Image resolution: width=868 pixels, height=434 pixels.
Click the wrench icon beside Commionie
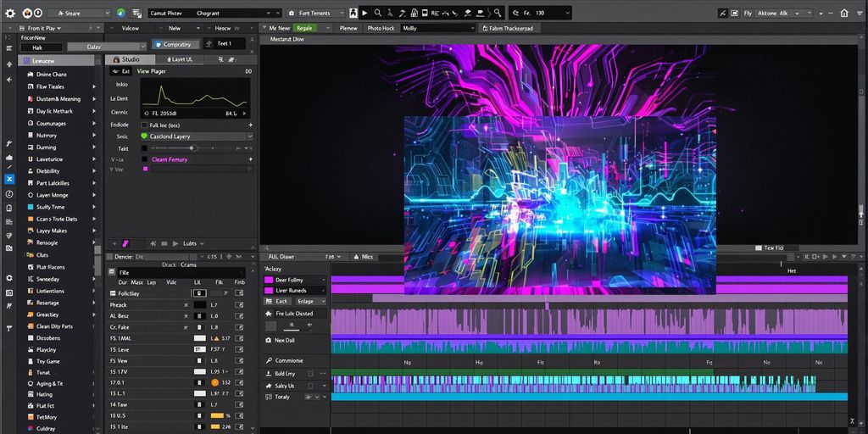pyautogui.click(x=268, y=360)
